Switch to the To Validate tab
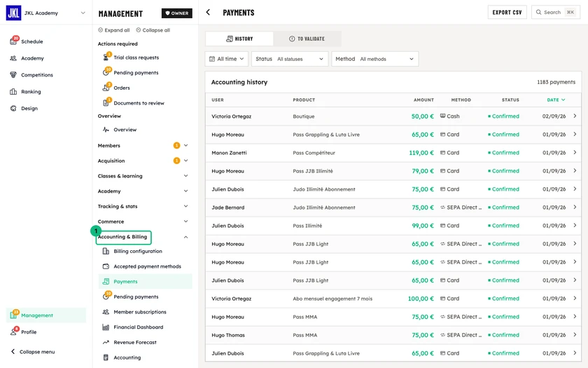Screen dimensions: 588x368 pyautogui.click(x=307, y=39)
